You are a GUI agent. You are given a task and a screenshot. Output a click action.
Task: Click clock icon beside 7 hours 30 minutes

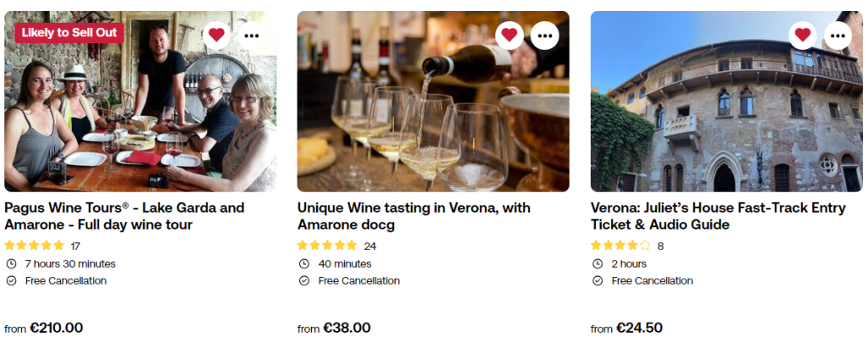click(x=11, y=263)
